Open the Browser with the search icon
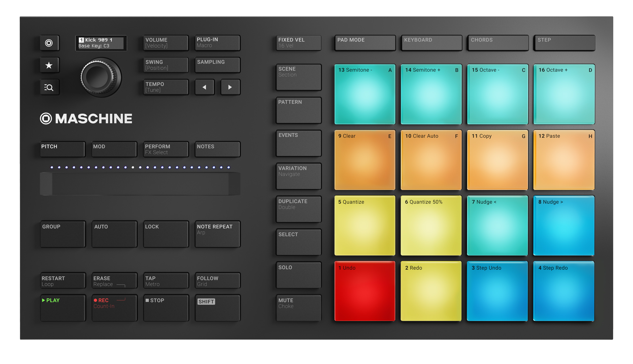The width and height of the screenshot is (633, 364). 50,87
